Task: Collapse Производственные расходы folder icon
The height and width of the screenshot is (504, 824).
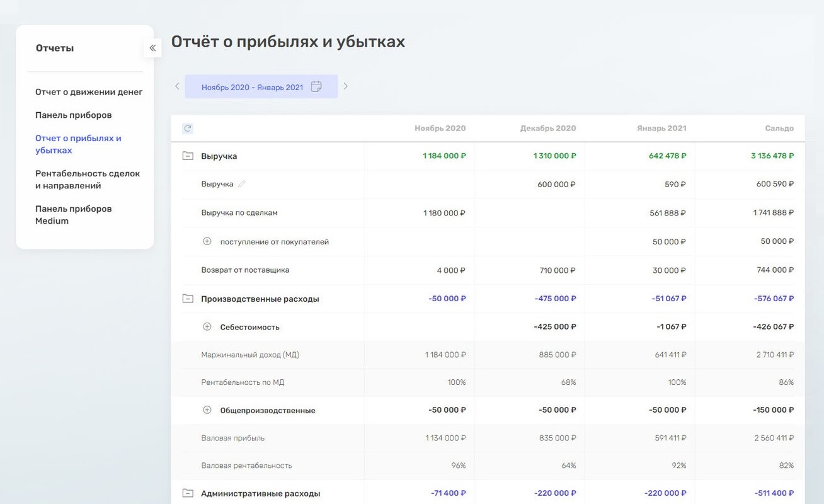Action: (x=188, y=299)
